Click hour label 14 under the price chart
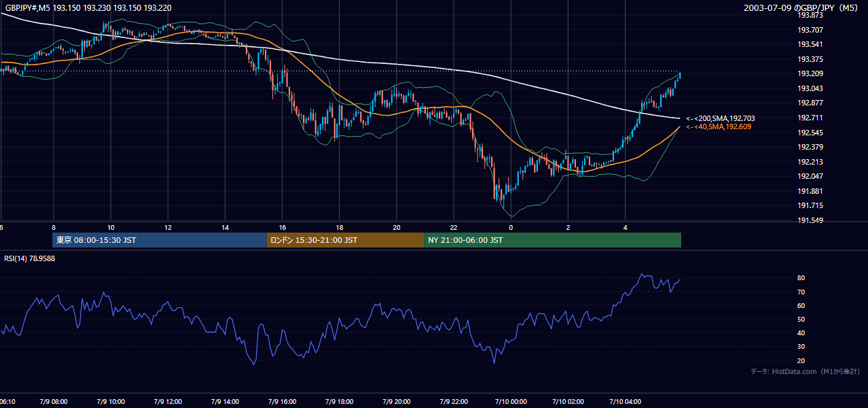 tap(225, 228)
